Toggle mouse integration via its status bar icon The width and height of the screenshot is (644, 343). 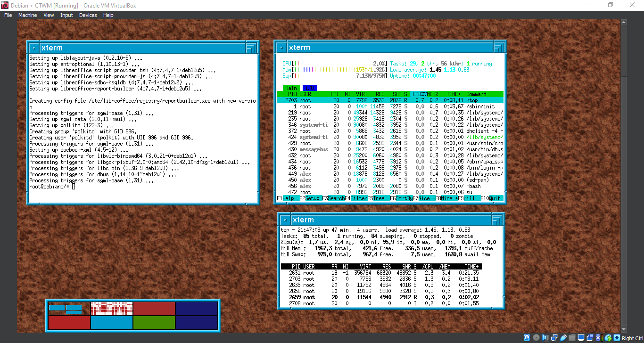(608, 338)
